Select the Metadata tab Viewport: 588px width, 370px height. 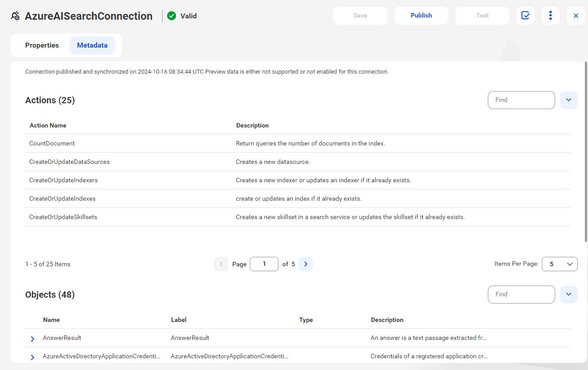point(92,45)
